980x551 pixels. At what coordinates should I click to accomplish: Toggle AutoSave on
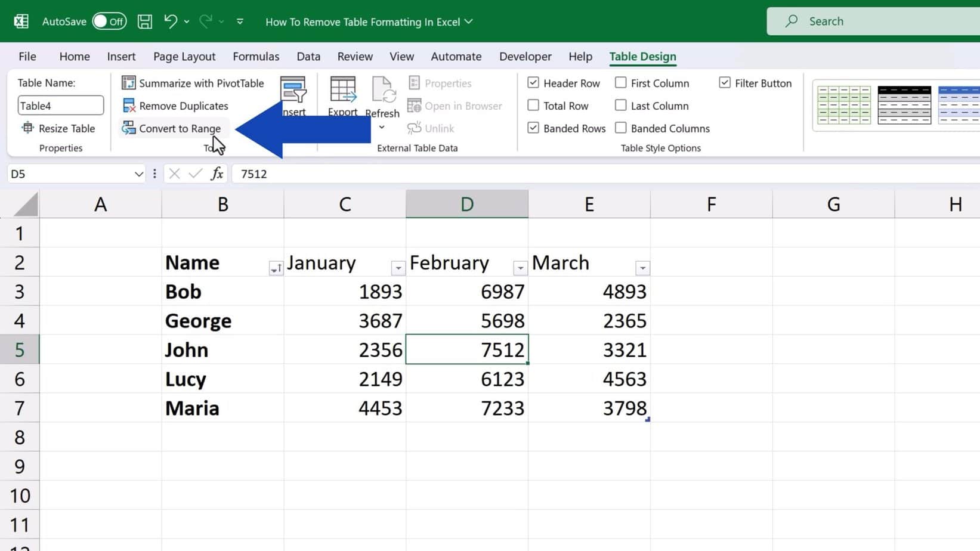click(x=109, y=21)
